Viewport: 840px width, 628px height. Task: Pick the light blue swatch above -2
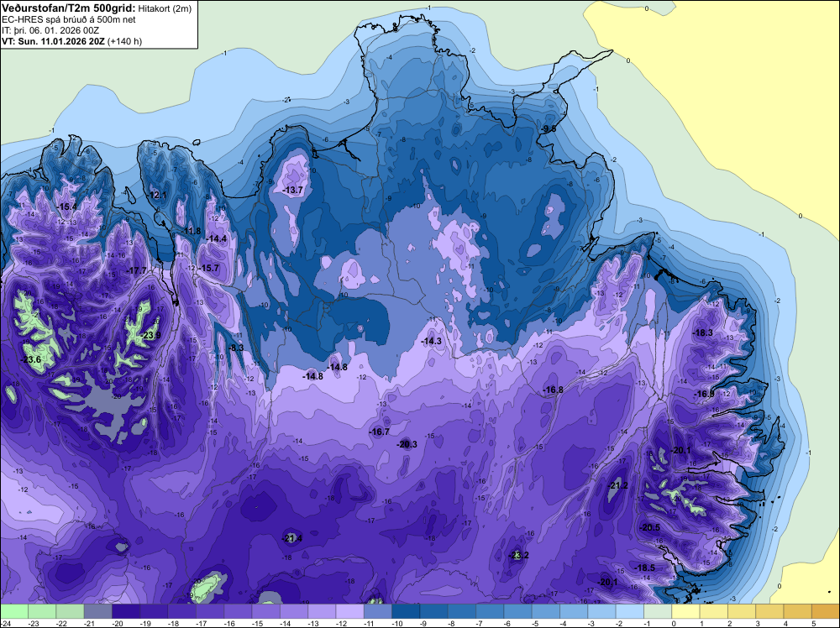click(x=629, y=611)
